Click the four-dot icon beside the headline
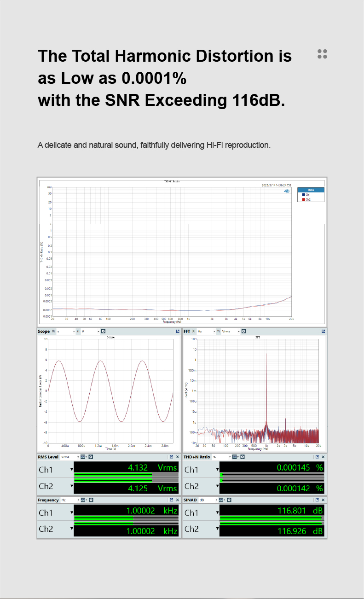Screen dimensions: 364x599 coord(322,54)
